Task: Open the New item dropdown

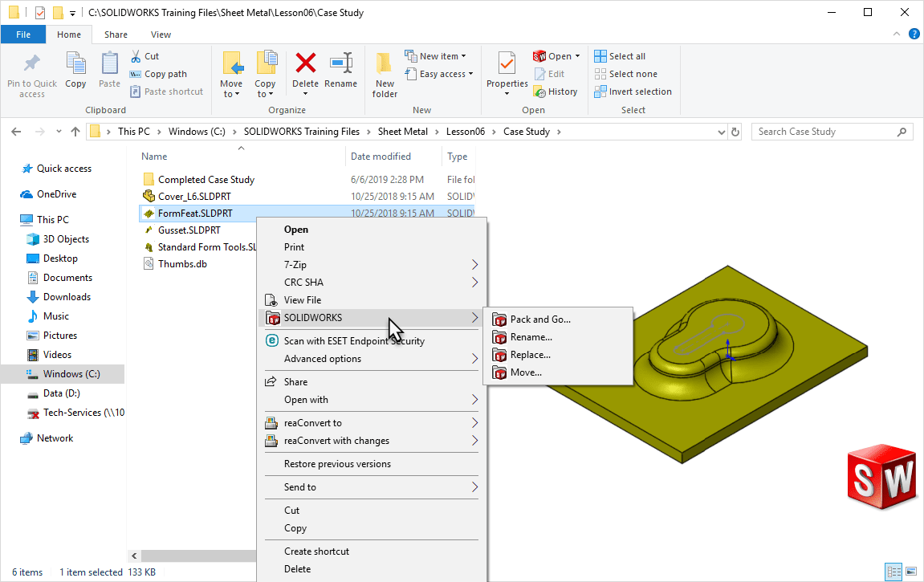Action: (x=435, y=56)
